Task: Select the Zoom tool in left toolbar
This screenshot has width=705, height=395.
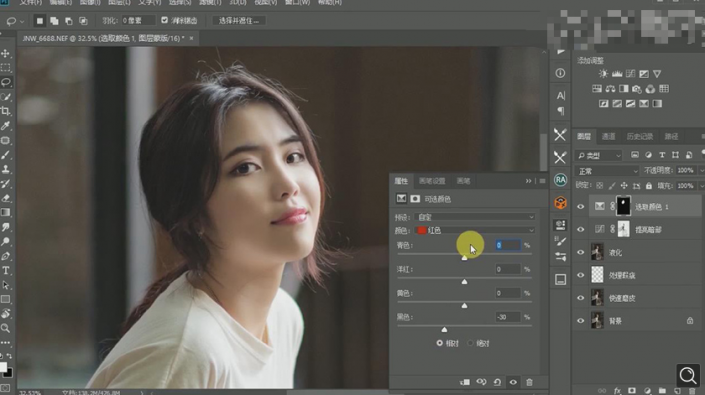Action: (5, 328)
